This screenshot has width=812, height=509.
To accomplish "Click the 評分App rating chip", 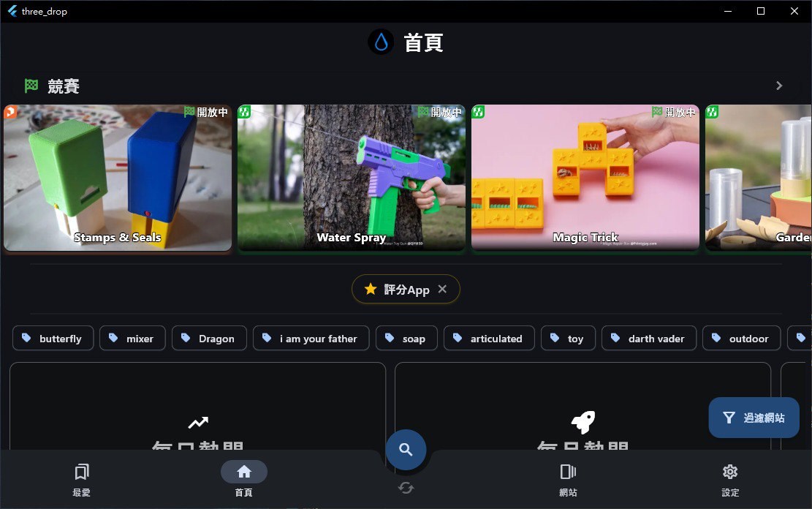I will coord(398,289).
